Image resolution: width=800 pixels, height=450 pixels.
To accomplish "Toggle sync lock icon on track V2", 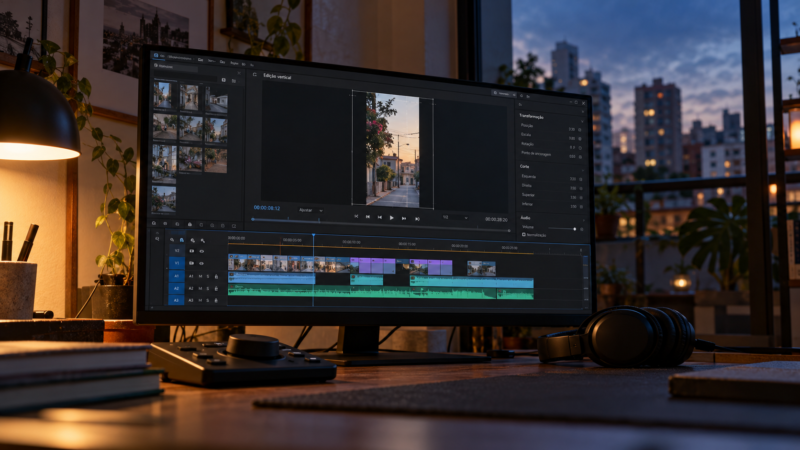I will [191, 251].
